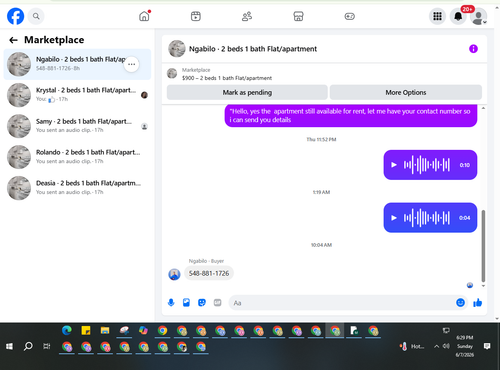Open the Windows notification center icon

click(487, 346)
